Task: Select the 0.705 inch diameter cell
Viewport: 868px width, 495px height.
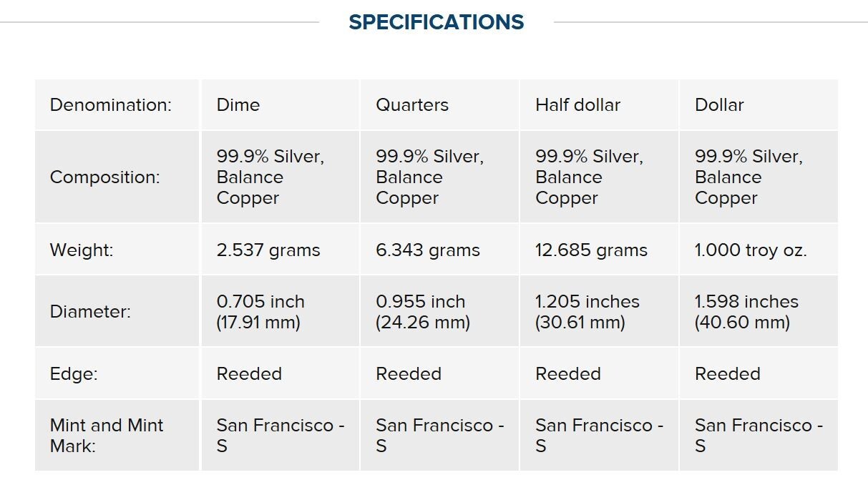Action: point(260,312)
